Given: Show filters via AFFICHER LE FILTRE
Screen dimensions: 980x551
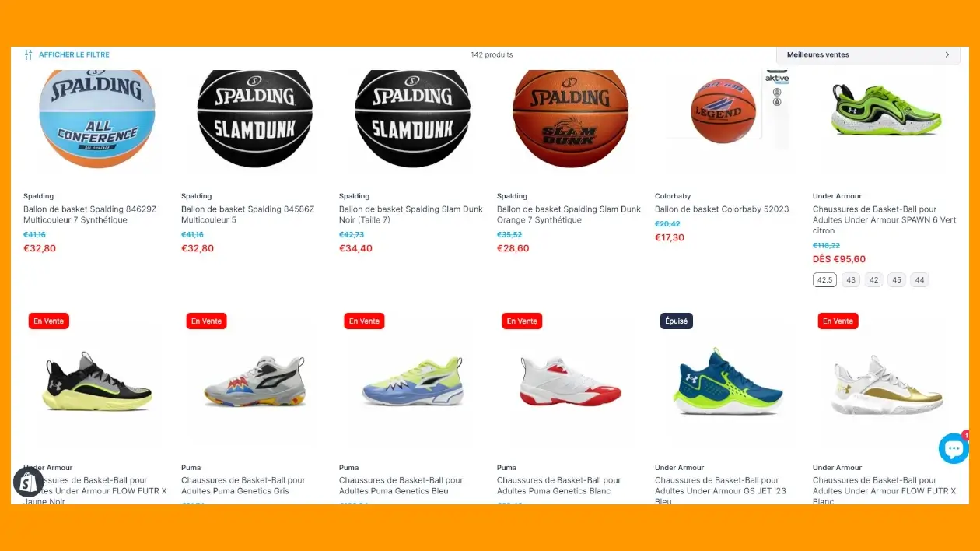Looking at the screenshot, I should [74, 54].
